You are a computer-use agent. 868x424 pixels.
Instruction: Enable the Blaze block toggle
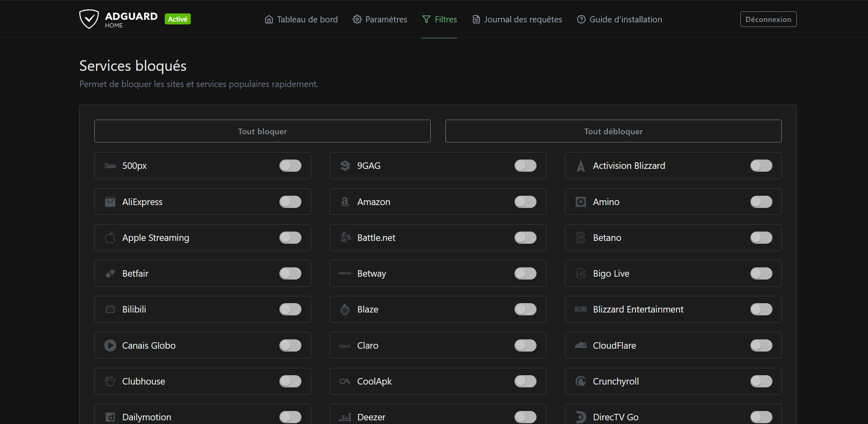tap(526, 309)
